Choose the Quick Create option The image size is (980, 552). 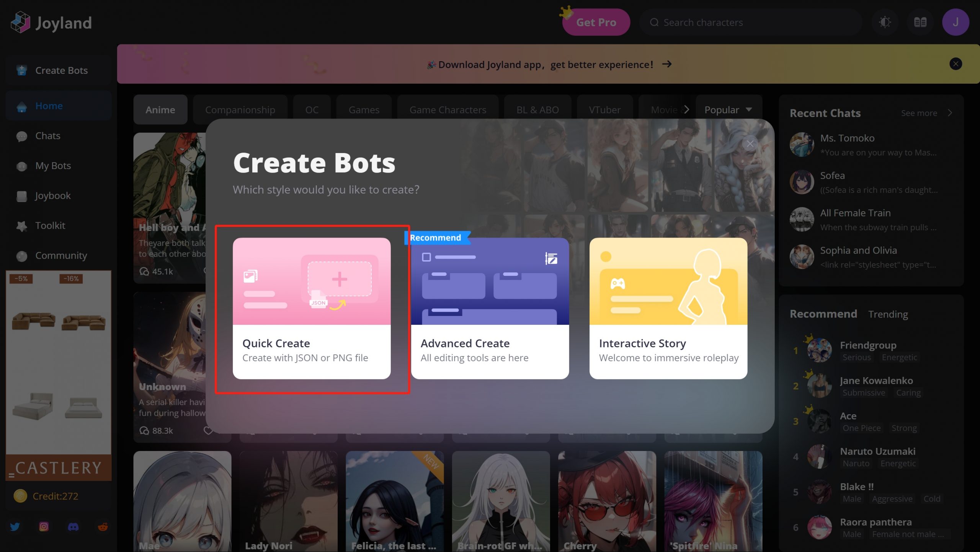312,308
